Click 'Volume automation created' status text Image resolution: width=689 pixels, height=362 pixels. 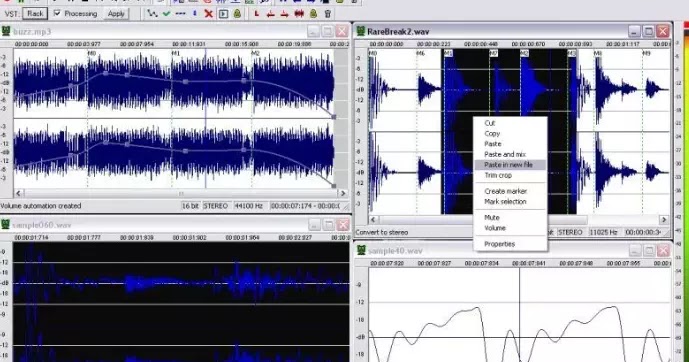[x=41, y=206]
